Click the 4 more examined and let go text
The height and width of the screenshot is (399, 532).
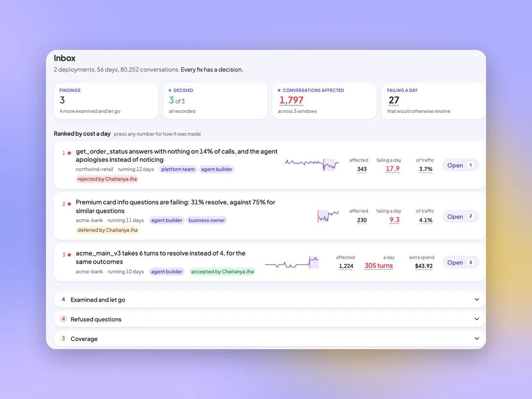tap(90, 111)
